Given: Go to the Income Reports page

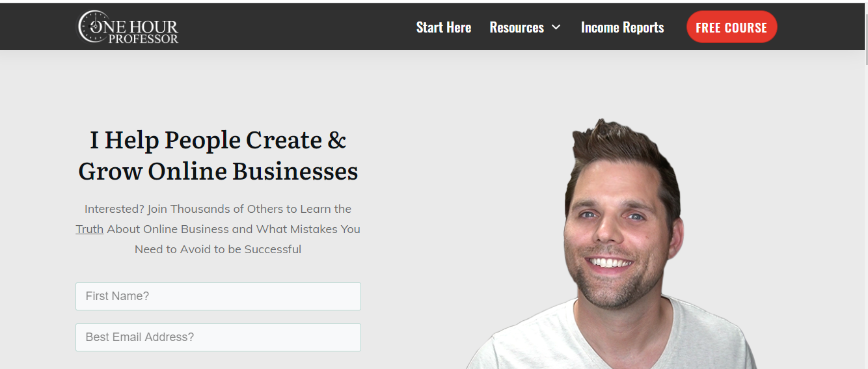Looking at the screenshot, I should tap(622, 27).
